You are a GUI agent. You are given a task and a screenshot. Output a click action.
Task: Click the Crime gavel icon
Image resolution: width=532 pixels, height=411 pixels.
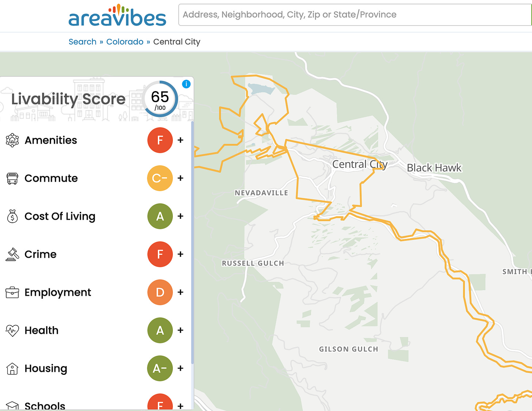12,254
